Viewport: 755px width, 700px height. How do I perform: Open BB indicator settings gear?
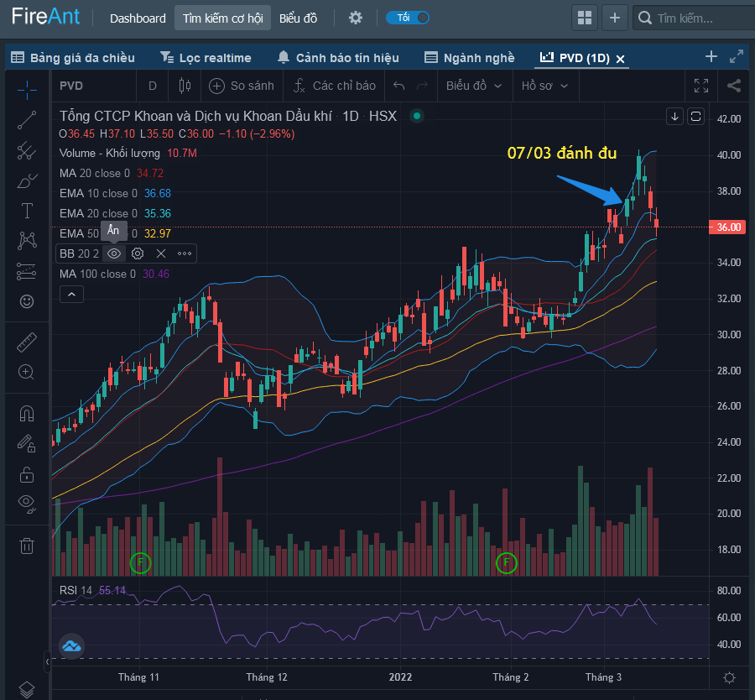pyautogui.click(x=138, y=253)
